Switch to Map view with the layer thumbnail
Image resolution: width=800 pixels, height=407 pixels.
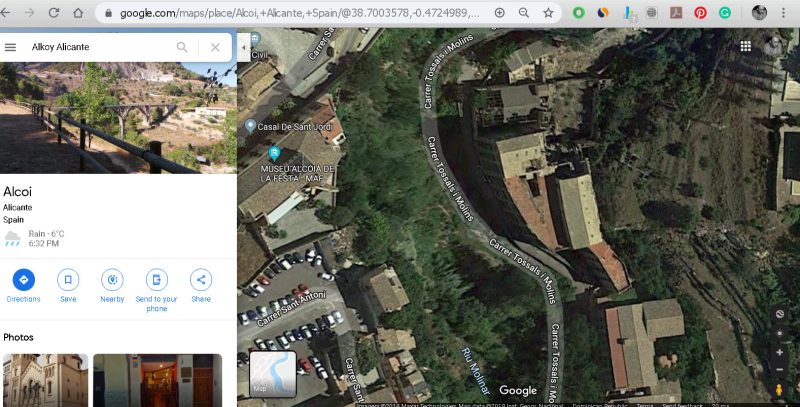click(273, 374)
